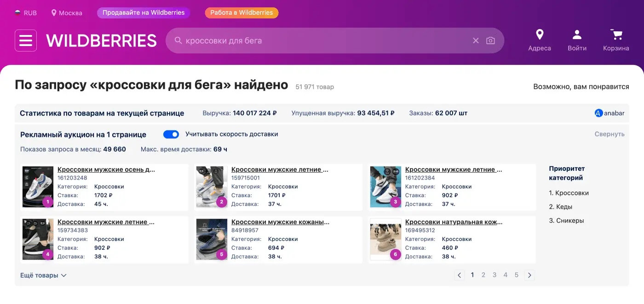Open the Корзина cart icon
Viewport: 644px width, 304px height.
tap(616, 35)
